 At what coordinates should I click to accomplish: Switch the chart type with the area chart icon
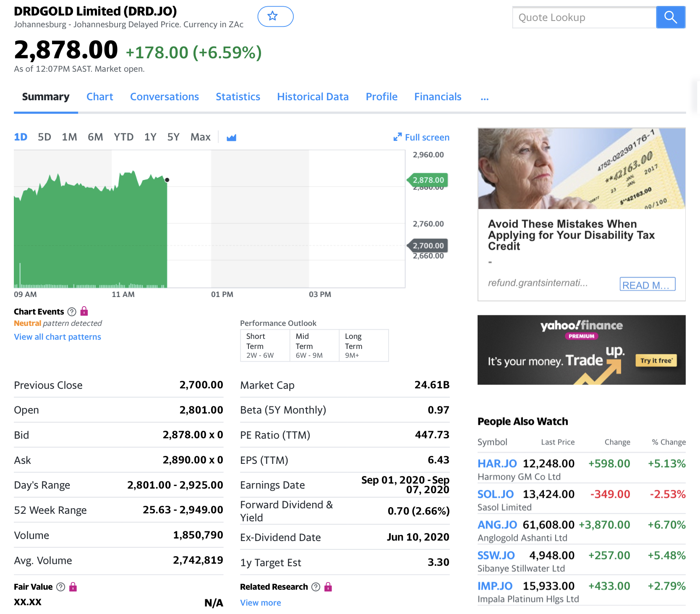pyautogui.click(x=231, y=137)
